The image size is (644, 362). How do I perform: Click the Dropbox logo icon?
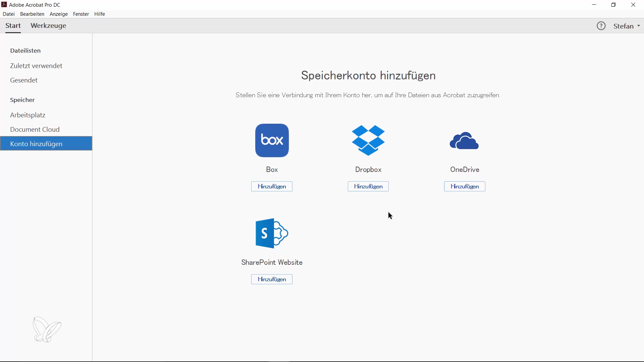(368, 140)
